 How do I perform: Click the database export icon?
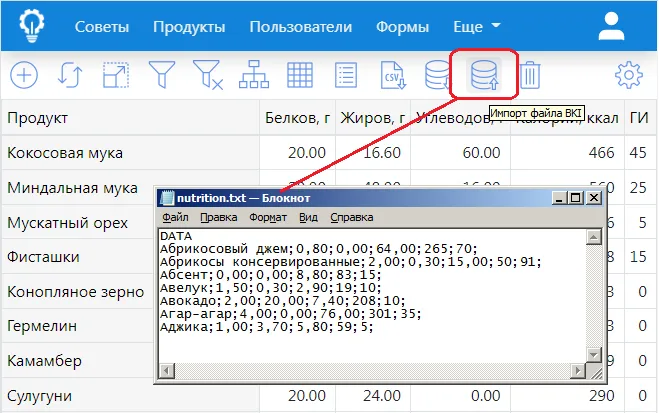pos(438,75)
